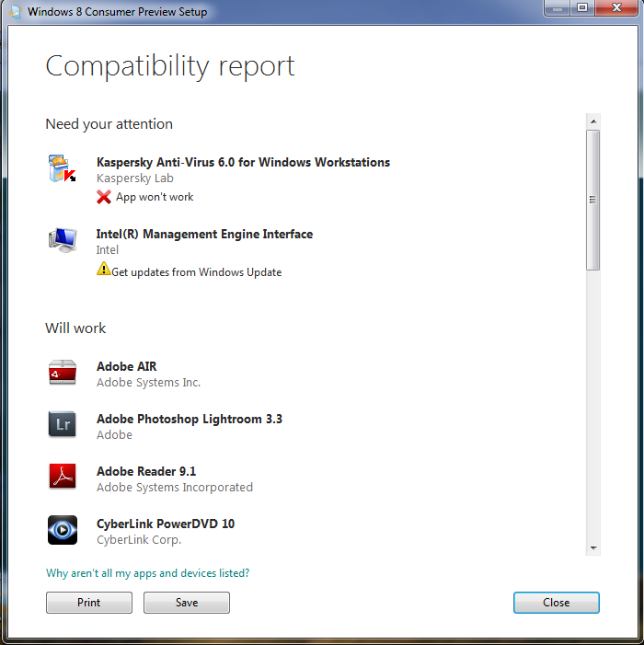Click 'Adobe Reader 9.1' title

click(x=146, y=471)
